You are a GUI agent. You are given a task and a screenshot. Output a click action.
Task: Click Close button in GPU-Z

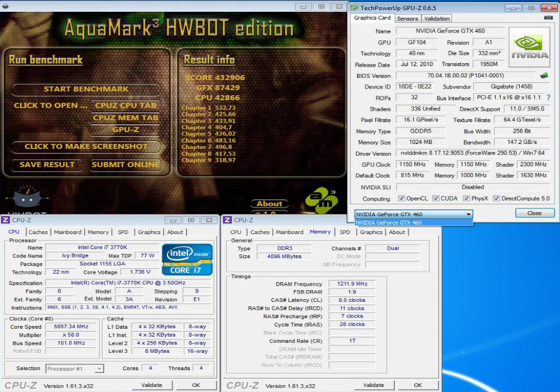535,213
